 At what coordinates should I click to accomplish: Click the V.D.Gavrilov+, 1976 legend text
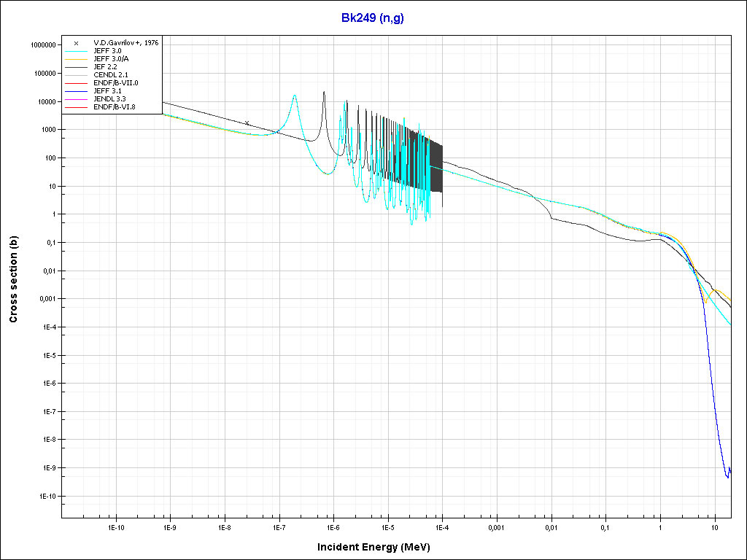[x=126, y=43]
